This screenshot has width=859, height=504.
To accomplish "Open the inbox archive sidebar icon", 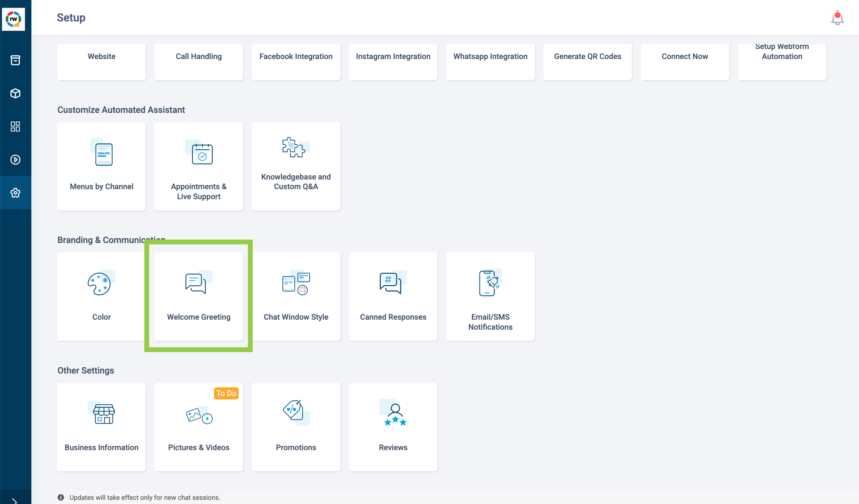I will (15, 60).
